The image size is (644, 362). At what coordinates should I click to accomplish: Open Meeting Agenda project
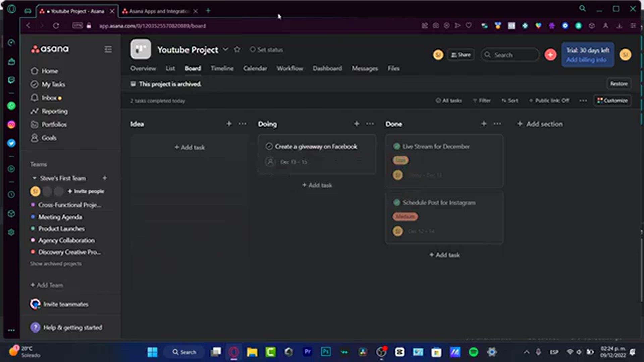tap(60, 217)
